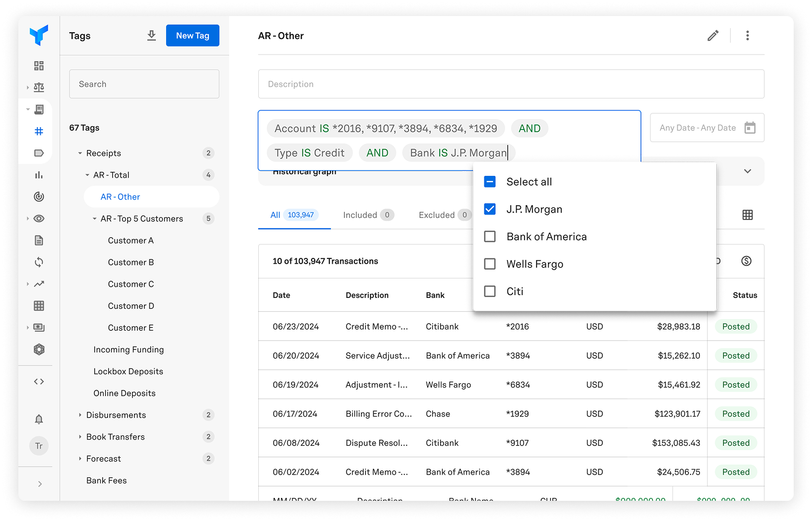Click the table columns grid icon
Screen dimensions: 812x522
pos(747,215)
